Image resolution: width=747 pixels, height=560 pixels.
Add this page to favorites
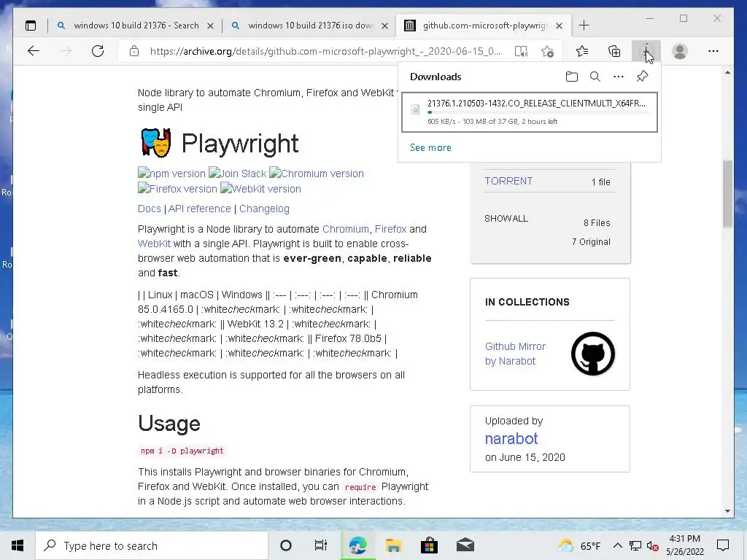point(548,52)
